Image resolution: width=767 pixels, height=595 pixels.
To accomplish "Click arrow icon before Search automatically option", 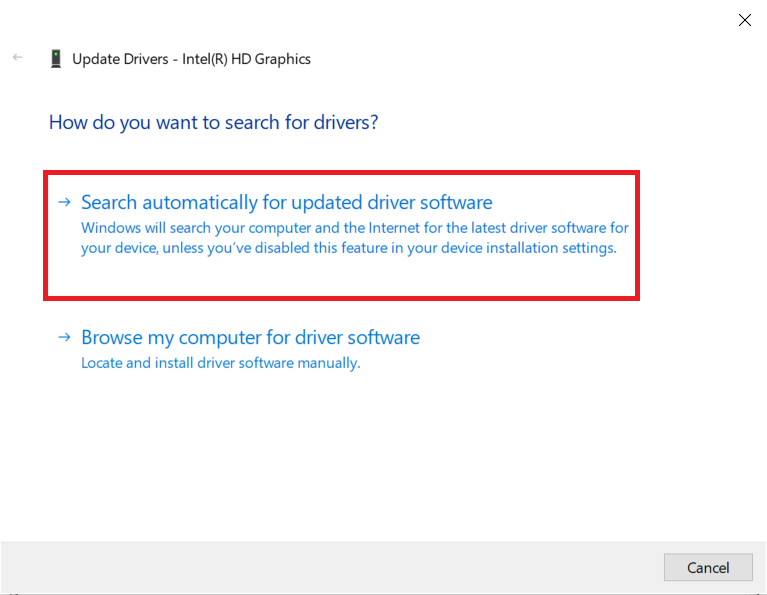I will [x=65, y=202].
